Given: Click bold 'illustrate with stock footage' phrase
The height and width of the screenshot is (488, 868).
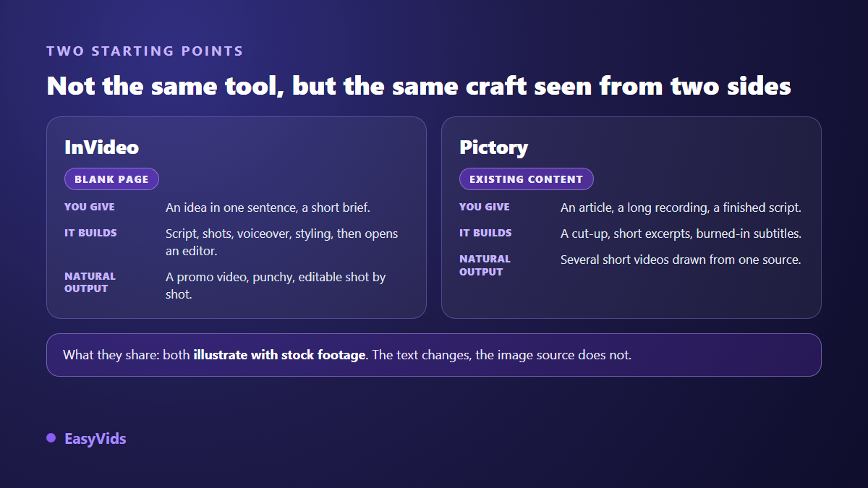Looking at the screenshot, I should click(x=279, y=355).
